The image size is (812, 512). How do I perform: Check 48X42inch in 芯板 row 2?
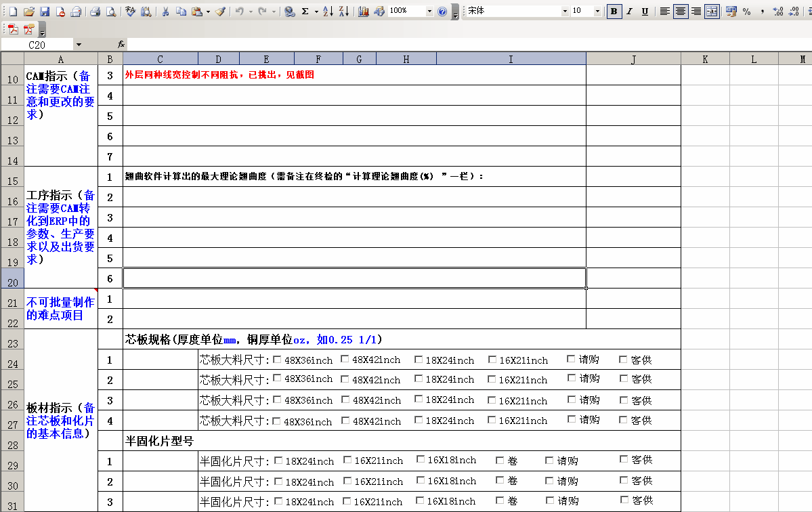pyautogui.click(x=345, y=379)
